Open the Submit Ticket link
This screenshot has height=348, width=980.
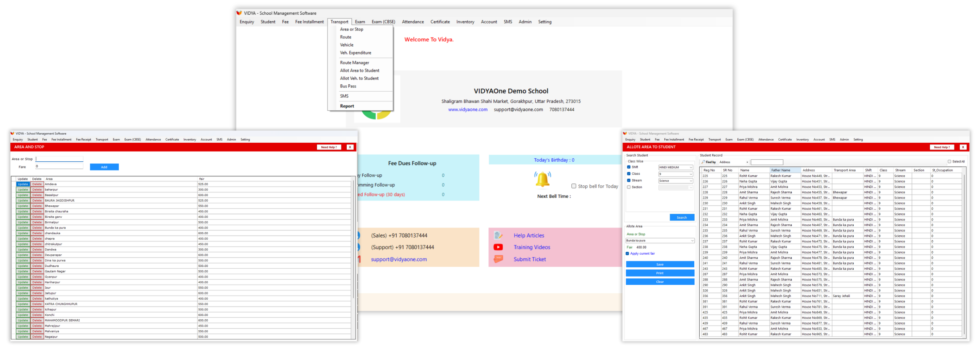tap(529, 259)
